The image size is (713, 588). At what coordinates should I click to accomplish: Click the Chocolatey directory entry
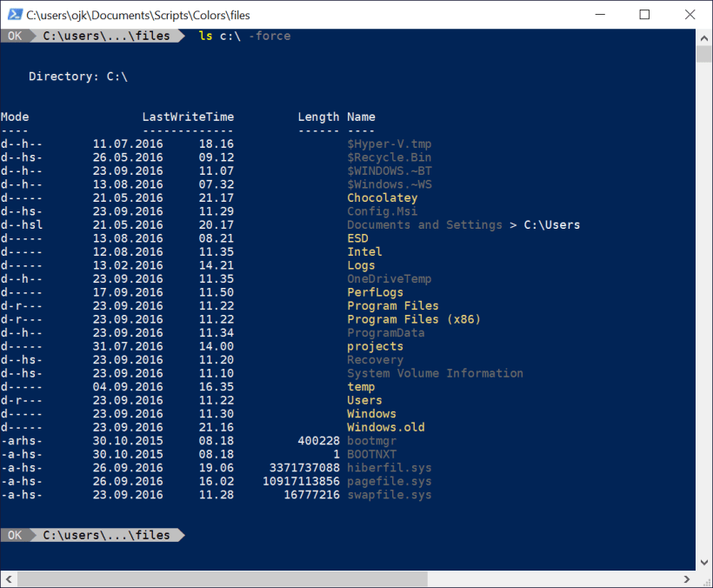(382, 198)
